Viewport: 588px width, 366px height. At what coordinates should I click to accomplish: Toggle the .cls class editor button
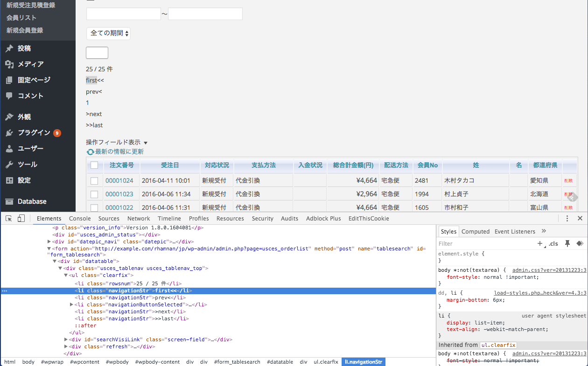(x=553, y=243)
